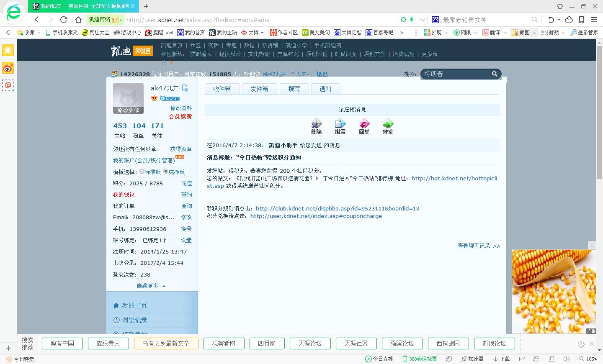The height and width of the screenshot is (364, 603).
Task: Click 今日直播 in status bar
Action: pyautogui.click(x=379, y=359)
